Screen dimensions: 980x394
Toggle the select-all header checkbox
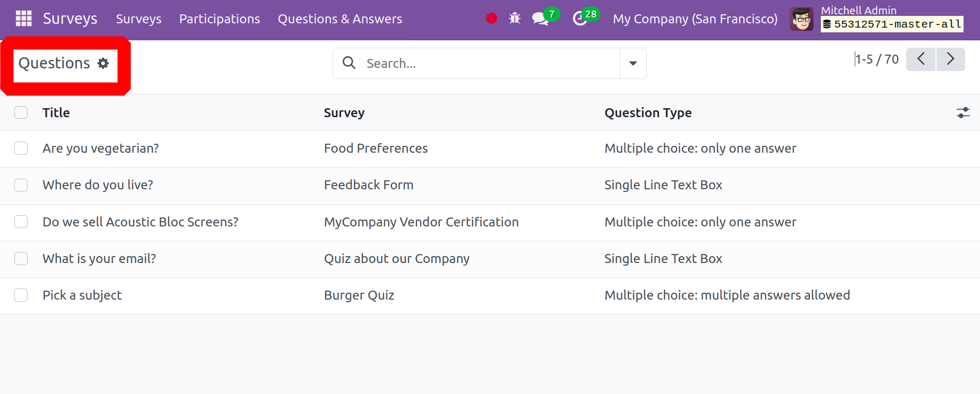[x=21, y=112]
